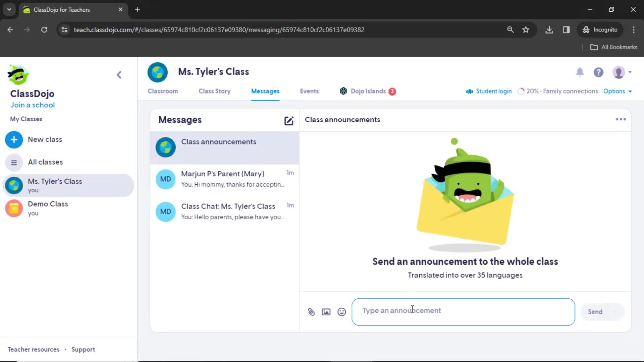
Task: Select the Messages tab
Action: tap(265, 91)
